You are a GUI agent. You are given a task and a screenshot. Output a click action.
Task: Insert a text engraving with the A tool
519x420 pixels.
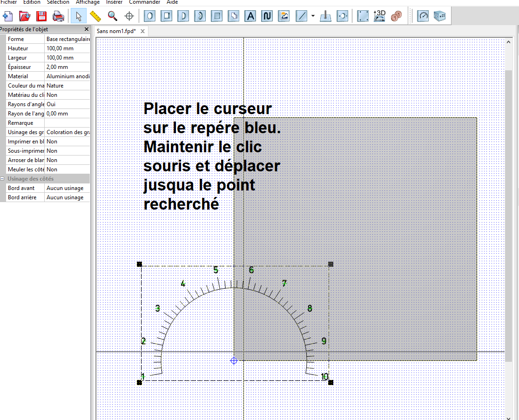tap(250, 16)
